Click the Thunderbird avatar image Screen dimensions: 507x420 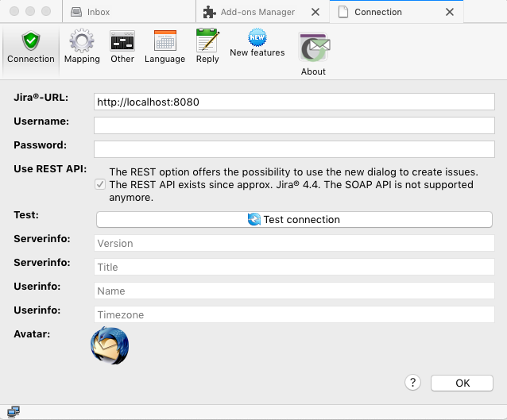click(x=110, y=345)
